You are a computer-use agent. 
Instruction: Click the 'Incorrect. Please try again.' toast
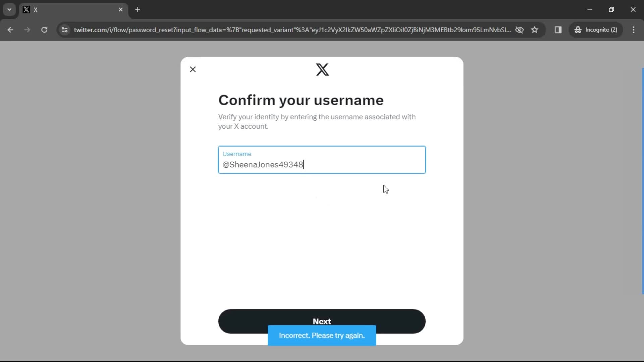click(322, 335)
